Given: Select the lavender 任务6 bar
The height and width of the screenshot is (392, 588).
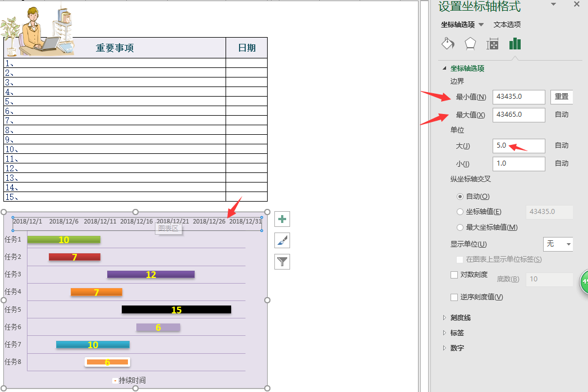Looking at the screenshot, I should click(x=158, y=327).
